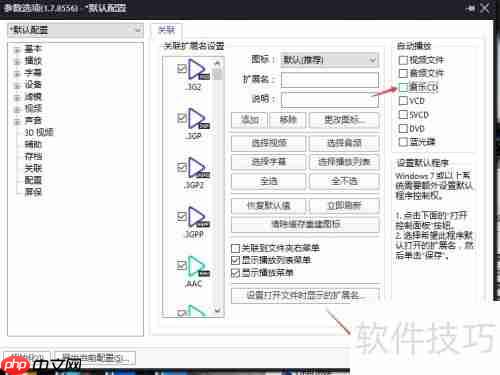Check the DVD autoplay box
The width and height of the screenshot is (500, 375).
pos(403,128)
